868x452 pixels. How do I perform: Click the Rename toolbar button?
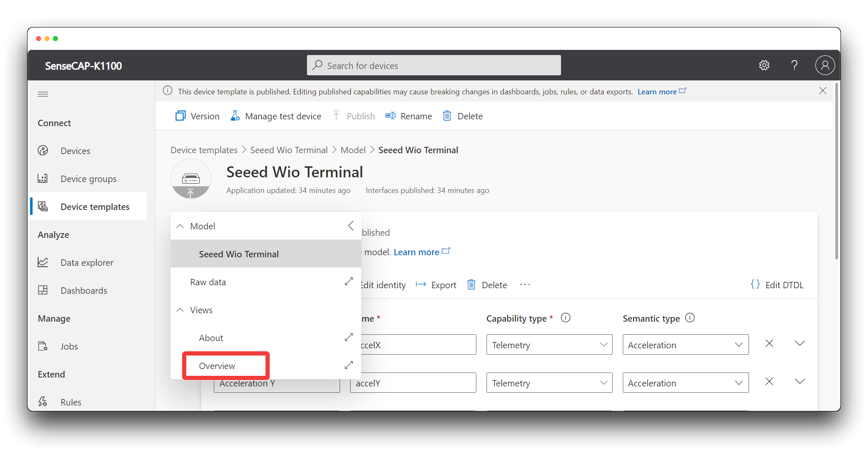[x=409, y=116]
